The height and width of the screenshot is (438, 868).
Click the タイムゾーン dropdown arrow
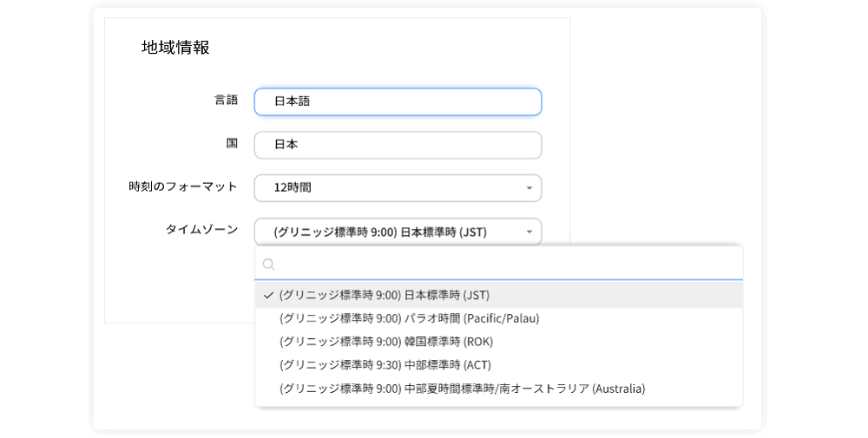pyautogui.click(x=529, y=232)
